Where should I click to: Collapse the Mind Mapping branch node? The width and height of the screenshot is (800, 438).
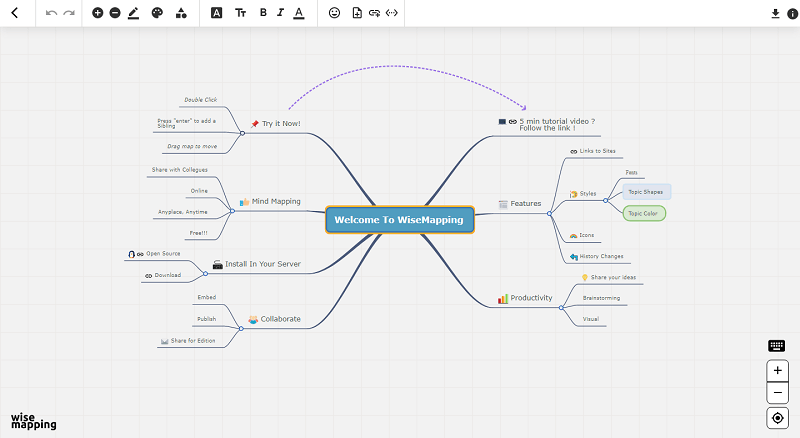pos(232,211)
